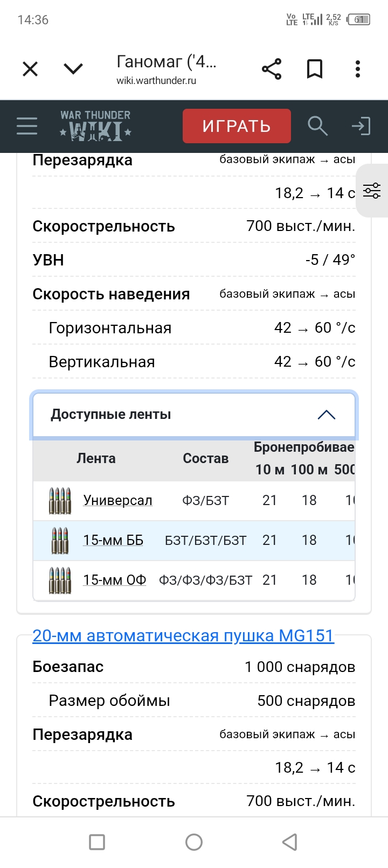Open the 15-мм ОФ belt link
Image resolution: width=388 pixels, height=868 pixels.
click(x=114, y=580)
